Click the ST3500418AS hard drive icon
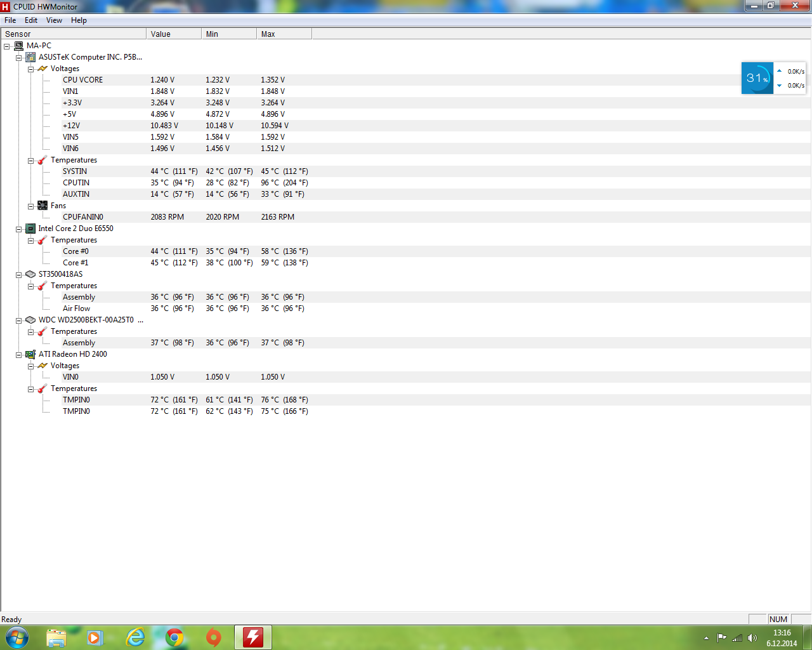This screenshot has height=650, width=812. [30, 274]
